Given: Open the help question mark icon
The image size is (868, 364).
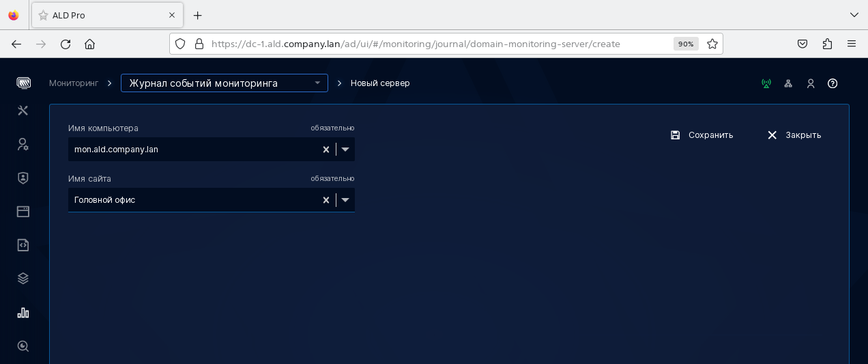Looking at the screenshot, I should pyautogui.click(x=833, y=83).
